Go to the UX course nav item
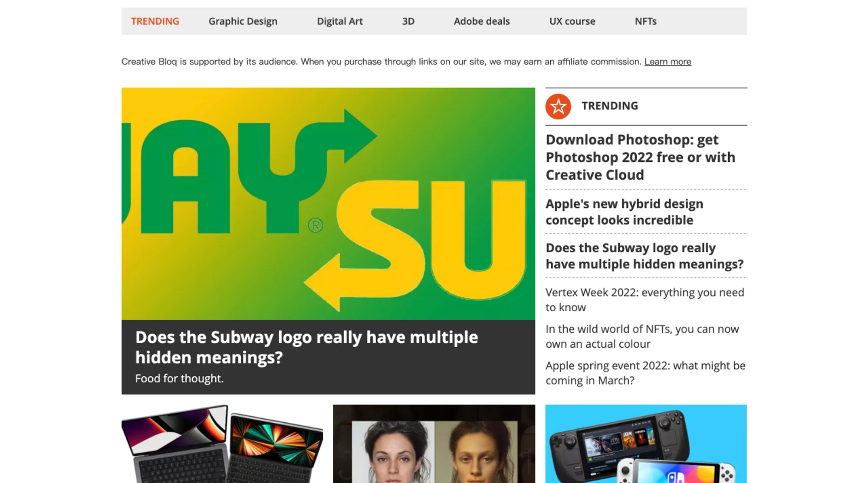 tap(572, 21)
